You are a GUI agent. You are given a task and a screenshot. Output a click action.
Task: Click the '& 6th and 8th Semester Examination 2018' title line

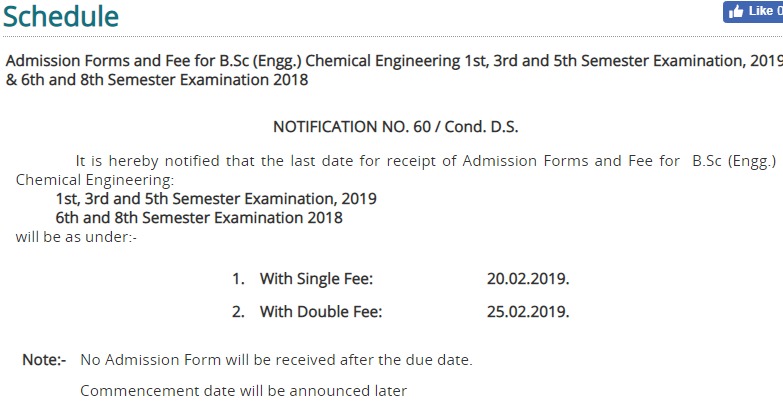[x=157, y=80]
